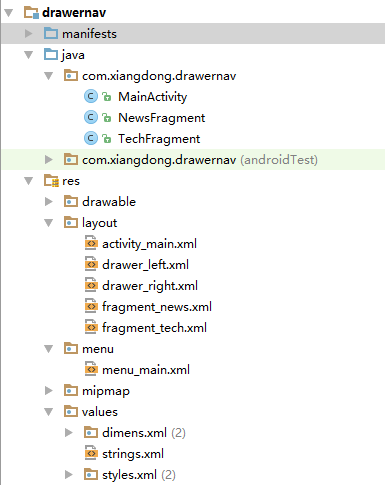Click the public lock badge beside TechFragment
385x485 pixels.
point(106,139)
